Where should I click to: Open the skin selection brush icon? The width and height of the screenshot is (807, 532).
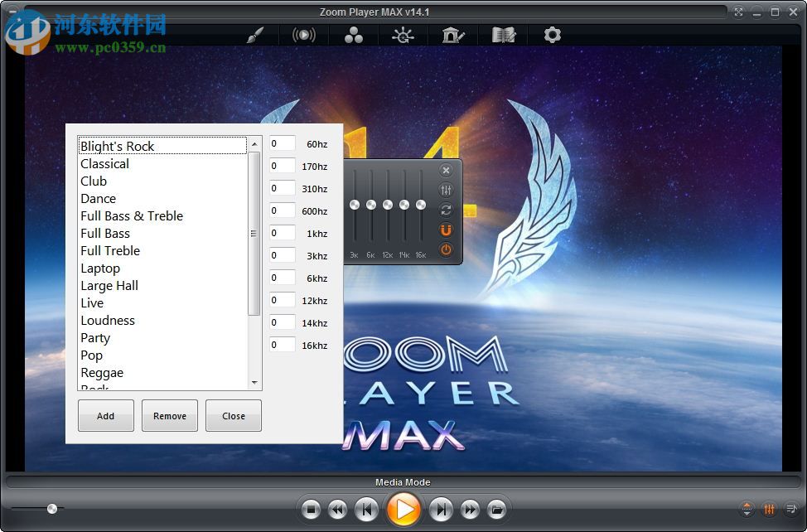coord(254,35)
